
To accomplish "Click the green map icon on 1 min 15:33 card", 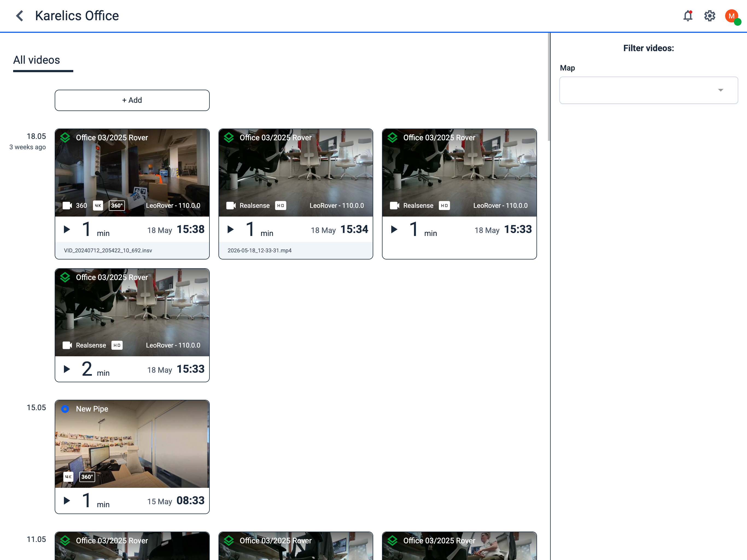I will (392, 138).
